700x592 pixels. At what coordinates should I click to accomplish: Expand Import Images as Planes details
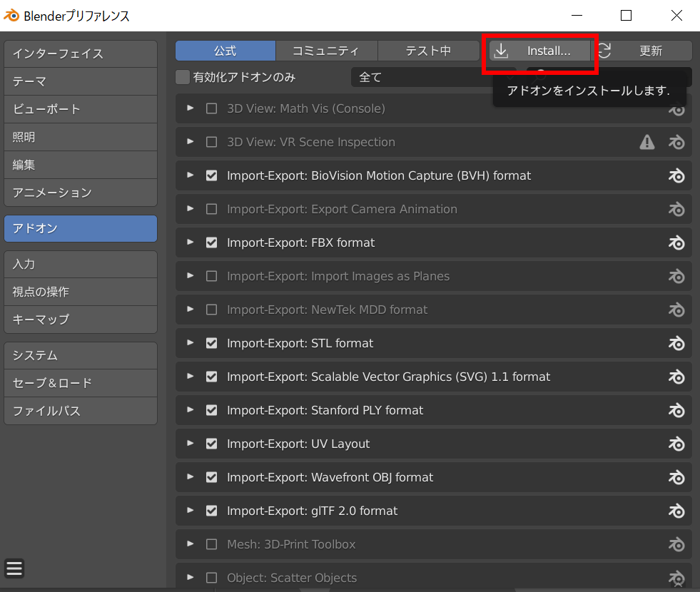(191, 275)
